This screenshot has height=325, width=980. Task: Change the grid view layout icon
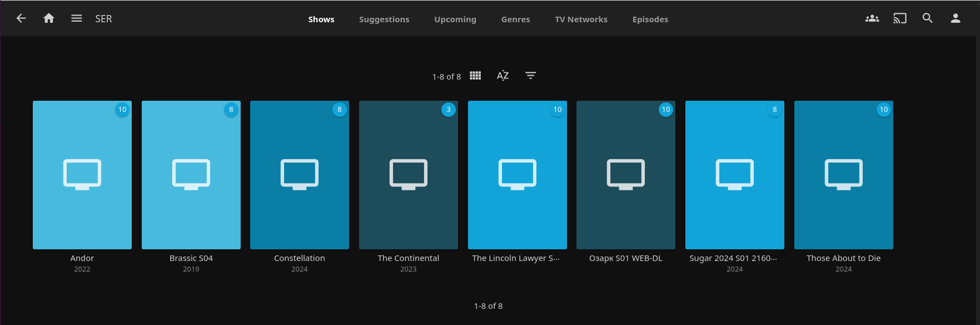[x=475, y=76]
